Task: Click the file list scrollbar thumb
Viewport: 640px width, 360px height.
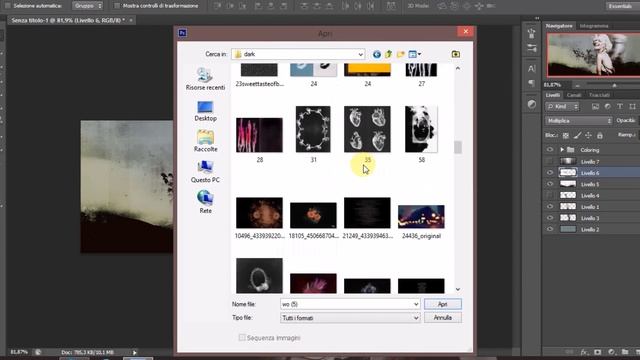Action: pos(458,147)
